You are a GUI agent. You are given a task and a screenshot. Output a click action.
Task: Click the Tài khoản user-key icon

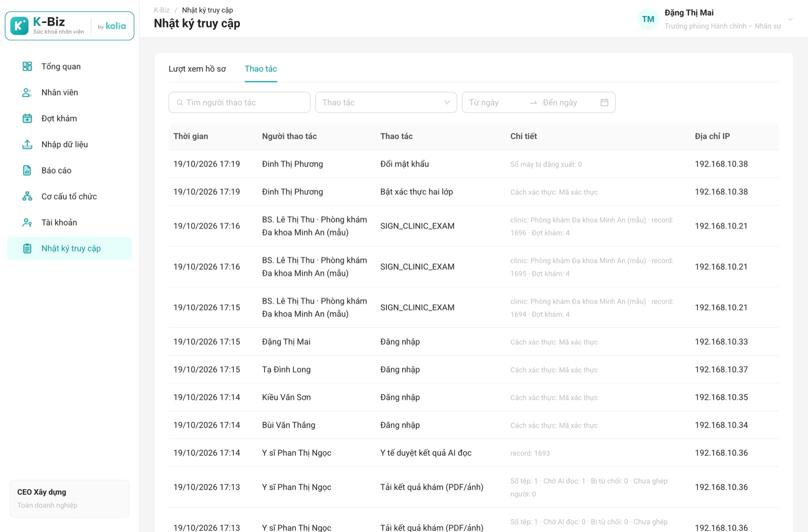pyautogui.click(x=27, y=222)
